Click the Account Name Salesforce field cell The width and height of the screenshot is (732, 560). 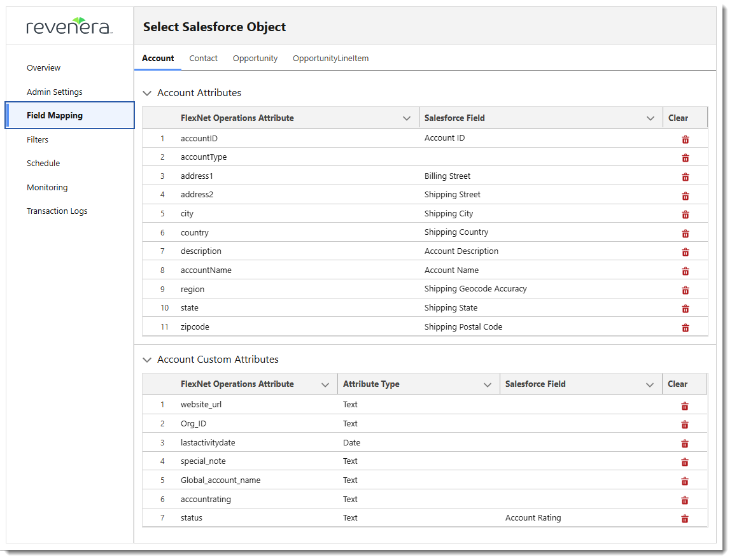point(540,270)
